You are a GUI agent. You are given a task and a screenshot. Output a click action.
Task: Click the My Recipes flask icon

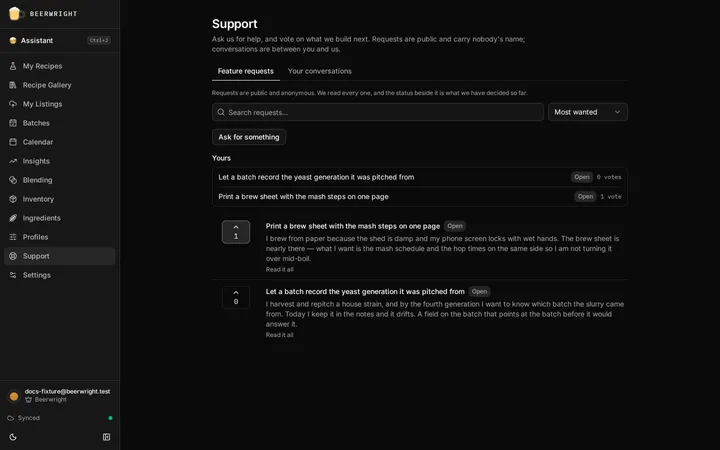click(x=13, y=66)
